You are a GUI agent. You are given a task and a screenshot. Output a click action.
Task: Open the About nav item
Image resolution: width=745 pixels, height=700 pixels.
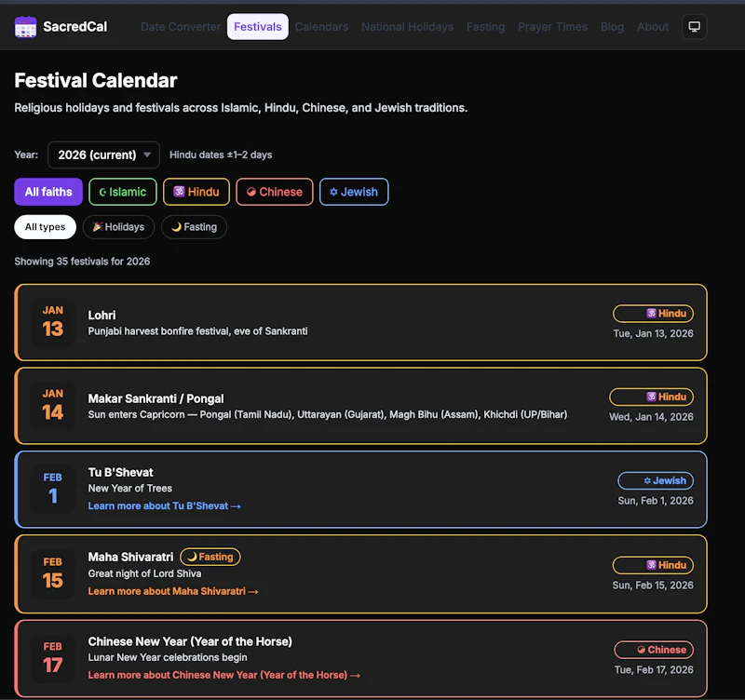tap(653, 27)
